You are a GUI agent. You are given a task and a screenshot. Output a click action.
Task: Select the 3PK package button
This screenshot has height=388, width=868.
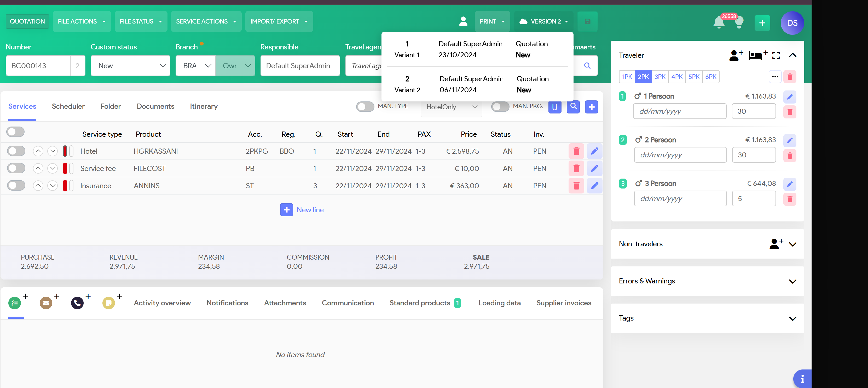click(x=660, y=77)
